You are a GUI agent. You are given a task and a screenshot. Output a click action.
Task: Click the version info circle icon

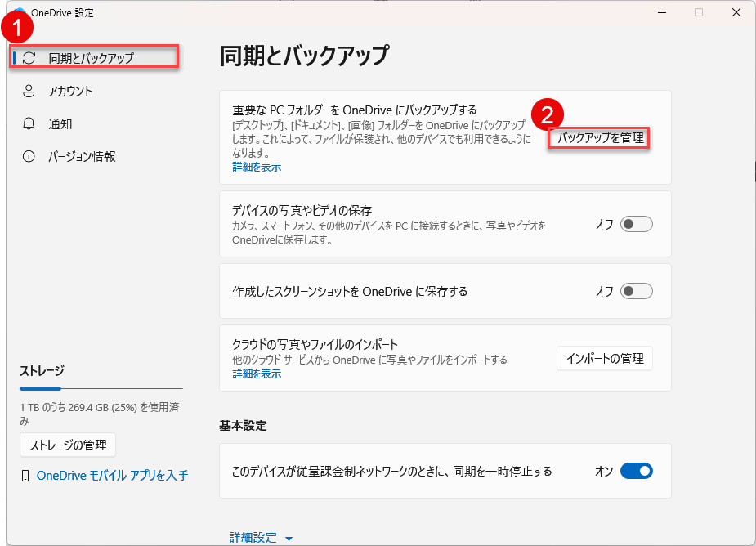29,156
